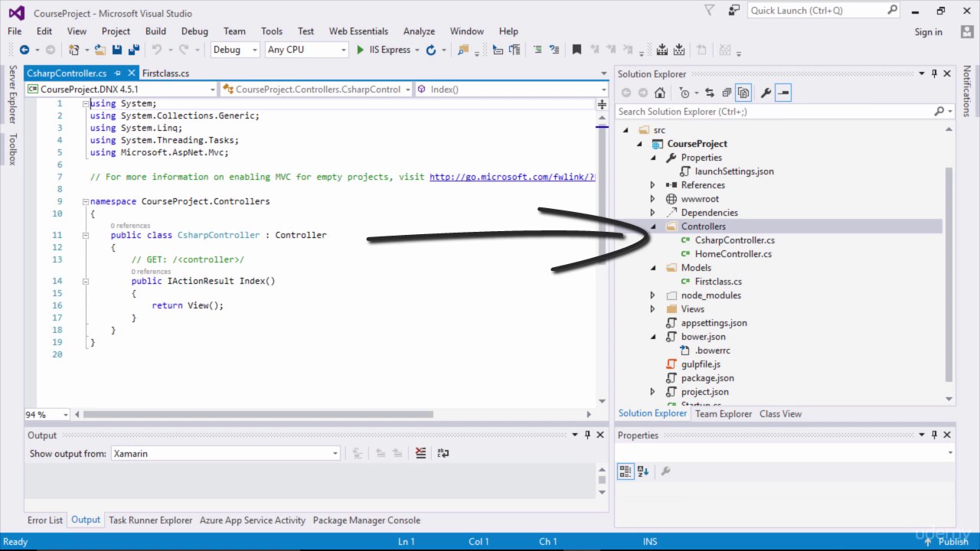Click the Alphabetical sort icon in Properties
The height and width of the screenshot is (551, 980).
click(643, 471)
